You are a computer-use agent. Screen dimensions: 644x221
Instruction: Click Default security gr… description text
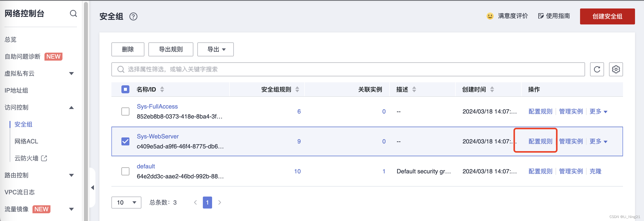tap(423, 171)
